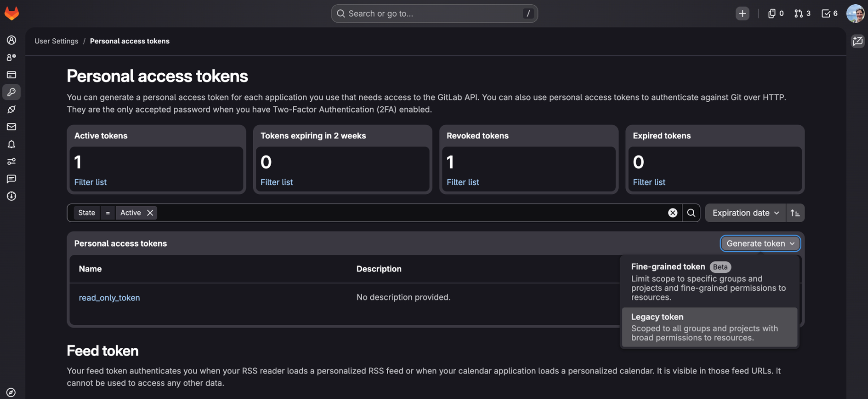
Task: Click Filter list under Revoked tokens
Action: [463, 182]
